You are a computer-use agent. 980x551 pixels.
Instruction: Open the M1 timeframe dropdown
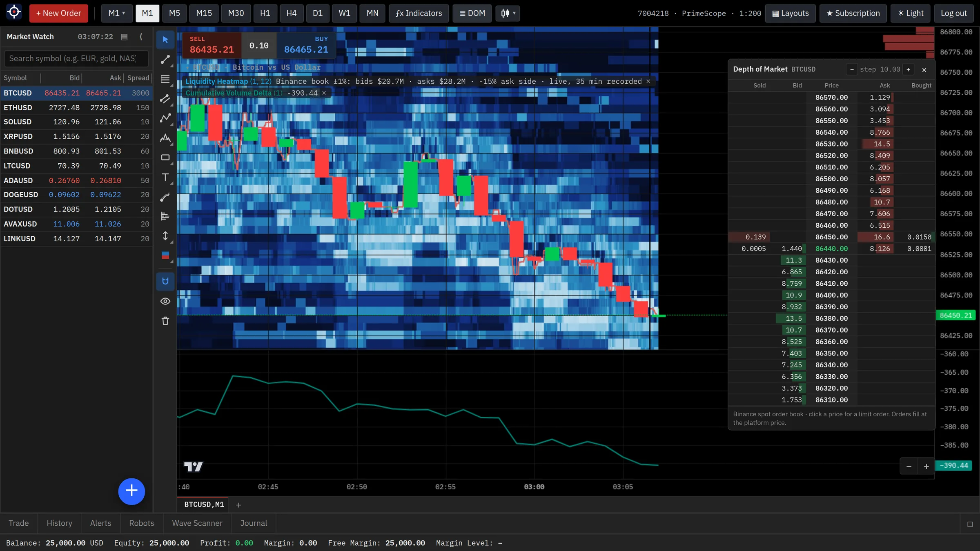tap(117, 13)
